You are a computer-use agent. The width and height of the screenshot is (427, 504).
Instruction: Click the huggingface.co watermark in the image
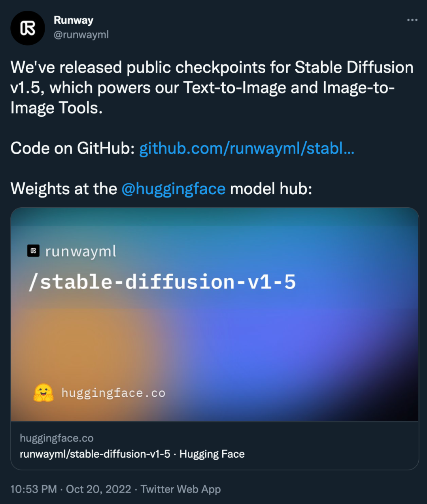113,392
